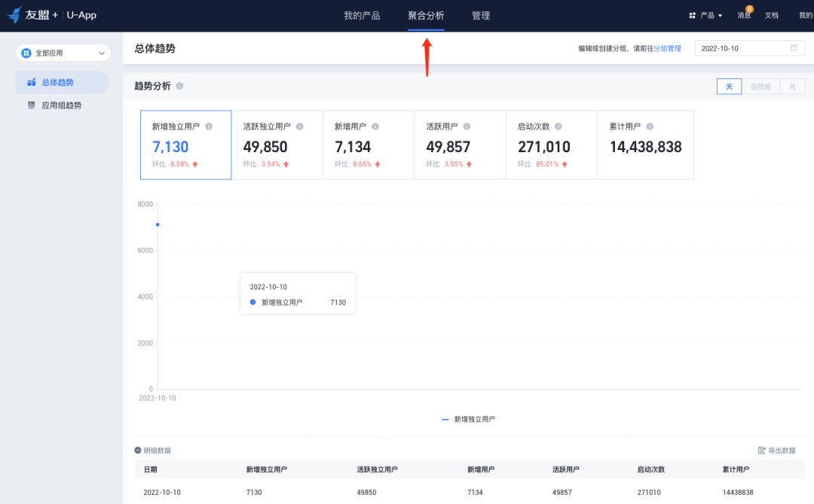Click the Umeng logo icon
This screenshot has width=814, height=504.
pyautogui.click(x=14, y=15)
